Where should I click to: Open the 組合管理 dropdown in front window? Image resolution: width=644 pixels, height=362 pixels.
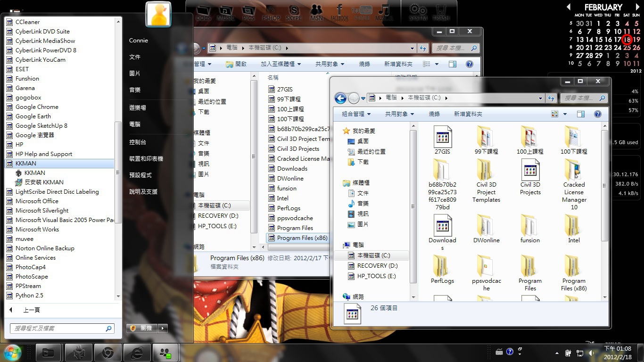356,114
